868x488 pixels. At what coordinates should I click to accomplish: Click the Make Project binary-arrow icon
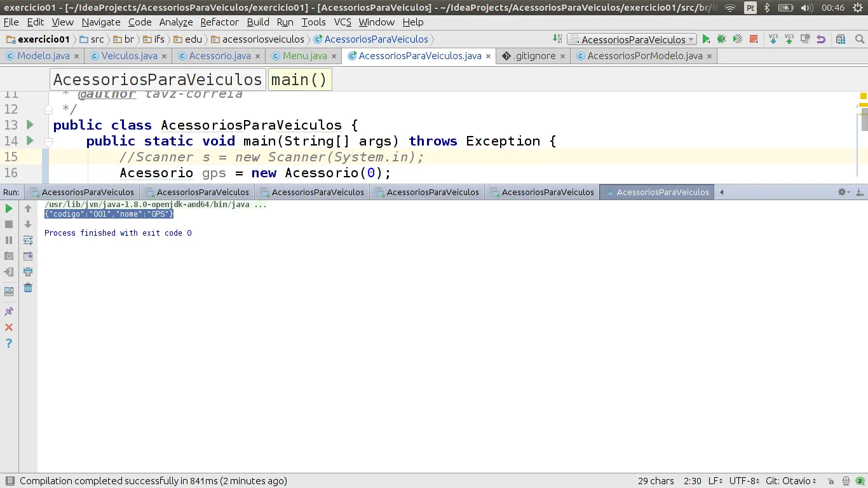557,39
